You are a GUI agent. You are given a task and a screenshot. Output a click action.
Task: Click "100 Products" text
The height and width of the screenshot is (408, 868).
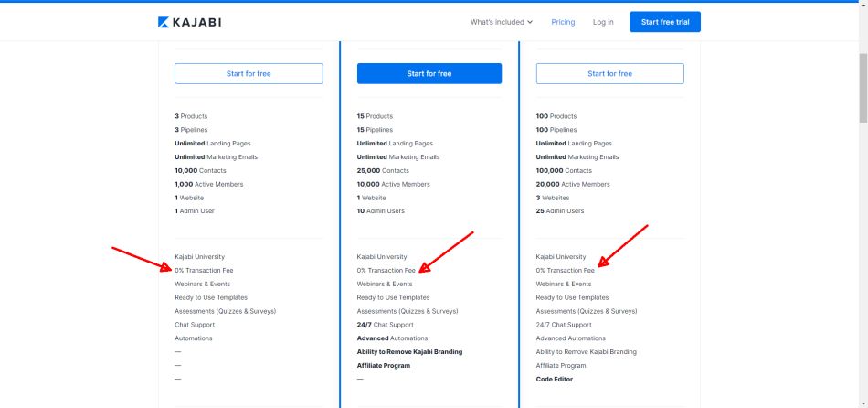(556, 116)
